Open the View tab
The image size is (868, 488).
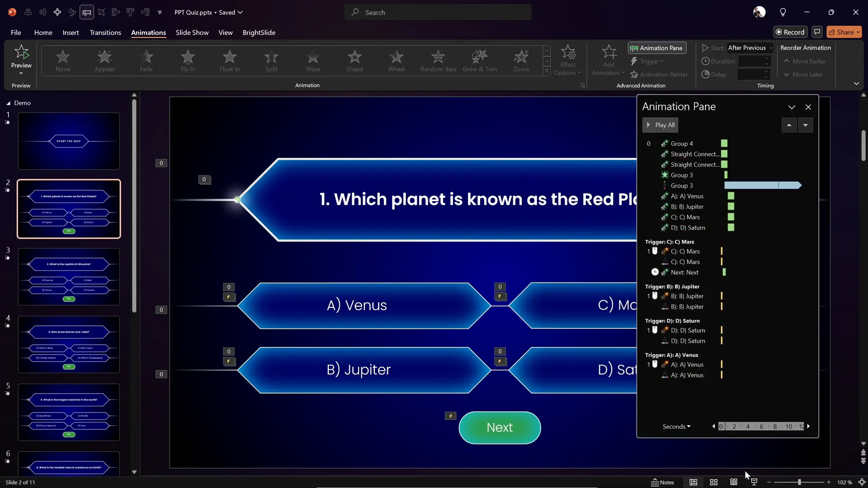point(226,33)
